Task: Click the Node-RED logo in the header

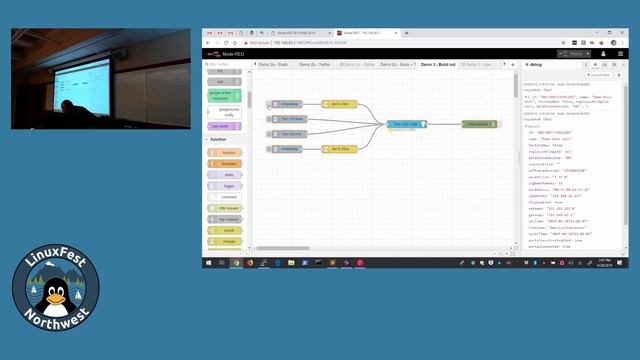Action: 225,54
